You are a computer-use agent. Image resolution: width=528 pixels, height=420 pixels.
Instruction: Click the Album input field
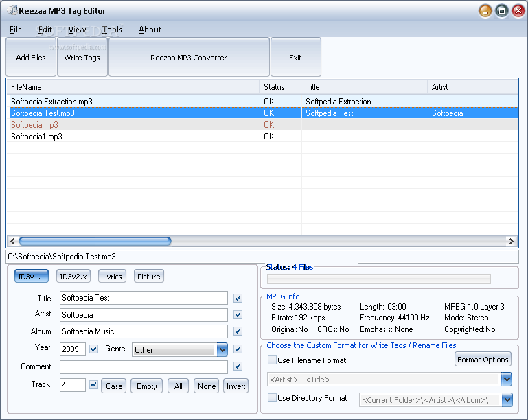click(x=144, y=331)
